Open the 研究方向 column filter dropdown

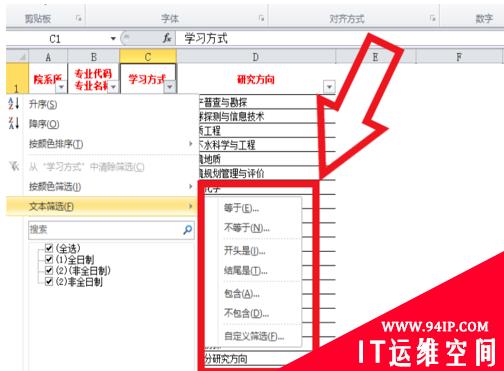(x=329, y=87)
